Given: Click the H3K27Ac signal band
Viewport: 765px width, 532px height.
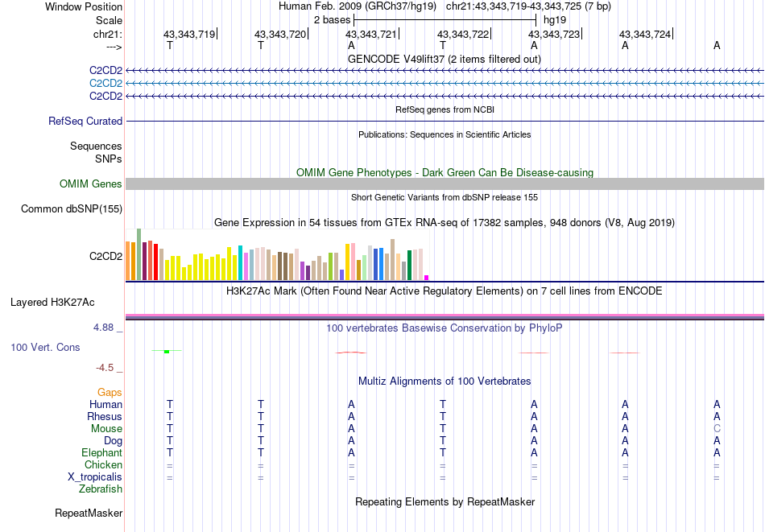Looking at the screenshot, I should click(445, 317).
